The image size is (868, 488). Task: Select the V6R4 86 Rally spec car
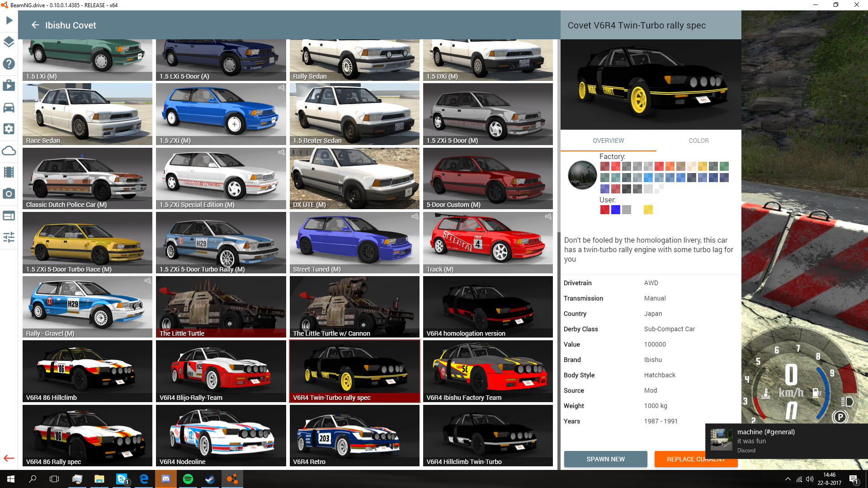87,436
